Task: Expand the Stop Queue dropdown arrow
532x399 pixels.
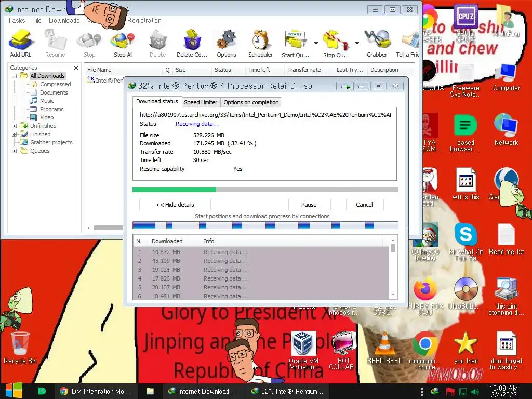Action: pyautogui.click(x=357, y=43)
